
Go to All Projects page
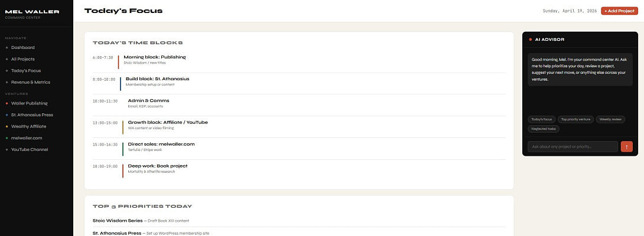(x=23, y=59)
